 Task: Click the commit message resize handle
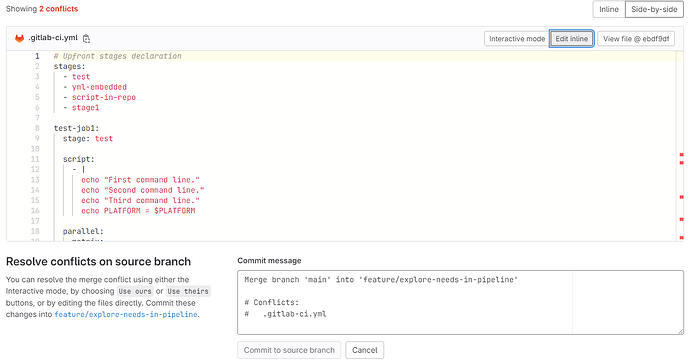(x=680, y=331)
